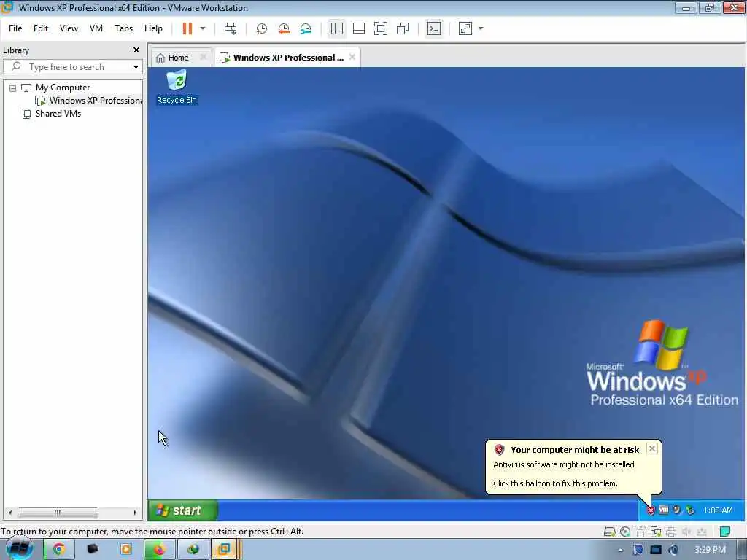The width and height of the screenshot is (747, 560).
Task: Open the XP start menu
Action: pyautogui.click(x=183, y=510)
